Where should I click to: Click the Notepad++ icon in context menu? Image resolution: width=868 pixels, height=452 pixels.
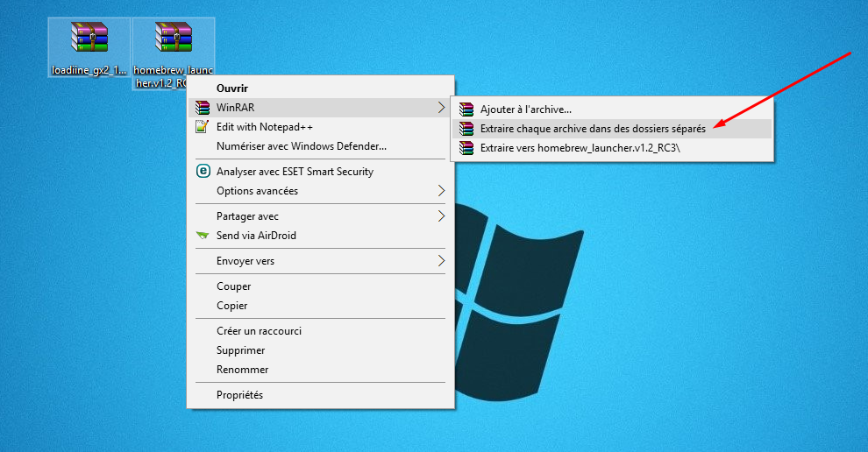pos(203,127)
